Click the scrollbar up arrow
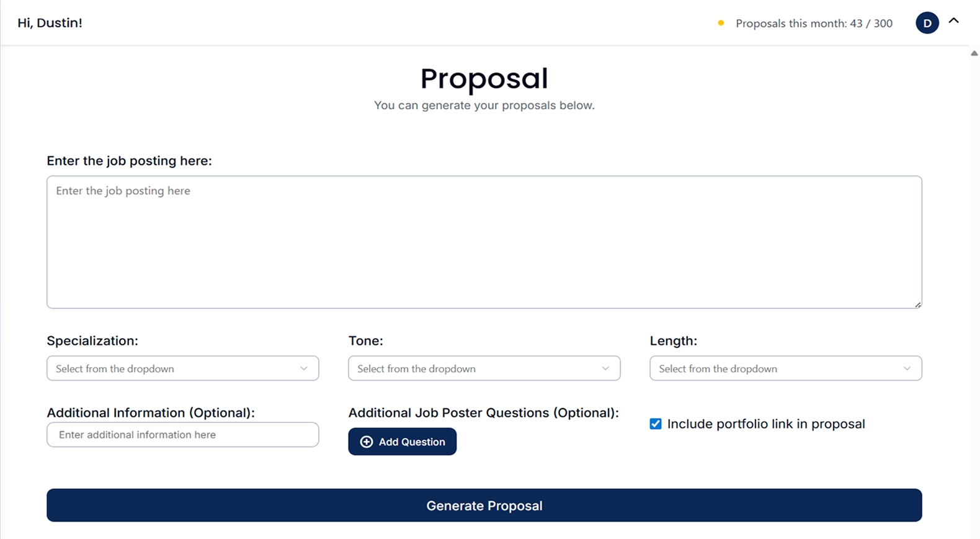980x539 pixels. [974, 54]
